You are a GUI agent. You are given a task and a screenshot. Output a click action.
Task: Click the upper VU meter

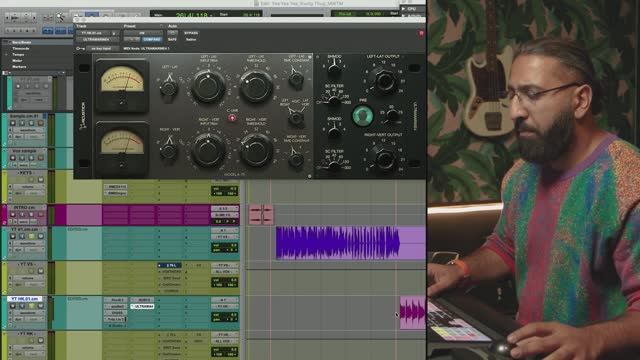click(122, 86)
